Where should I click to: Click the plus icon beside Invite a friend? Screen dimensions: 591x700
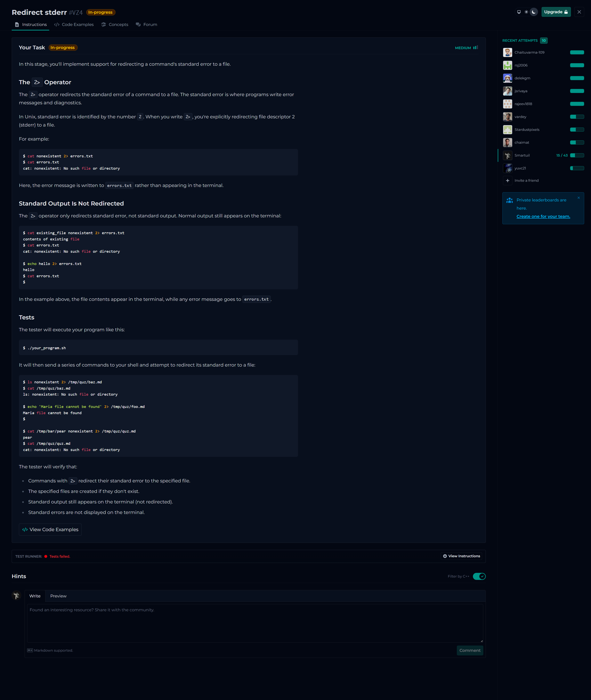tap(507, 180)
